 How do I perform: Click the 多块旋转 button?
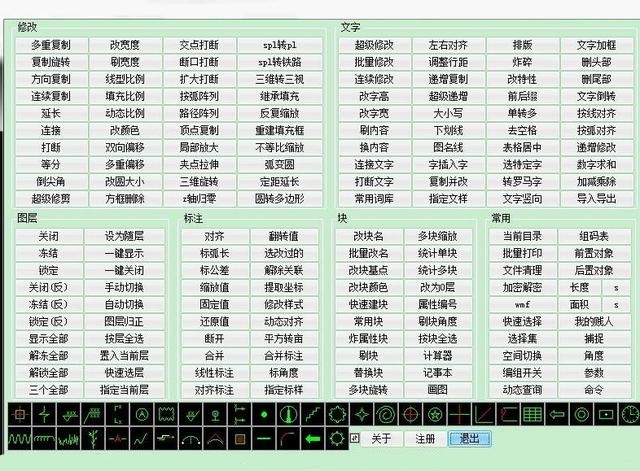[x=369, y=390]
